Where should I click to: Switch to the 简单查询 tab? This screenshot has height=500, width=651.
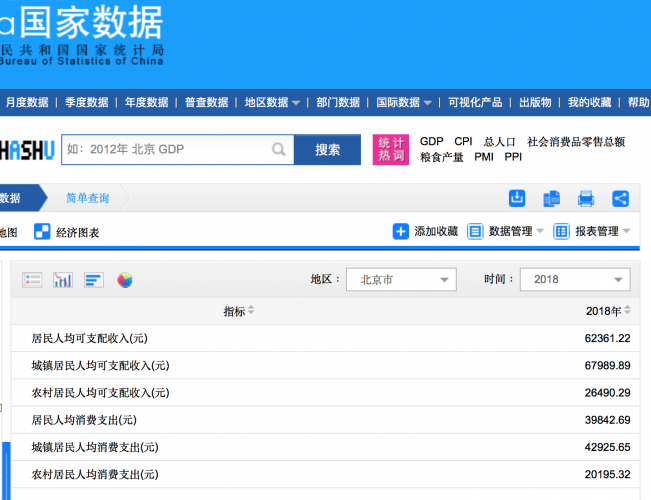[x=88, y=198]
